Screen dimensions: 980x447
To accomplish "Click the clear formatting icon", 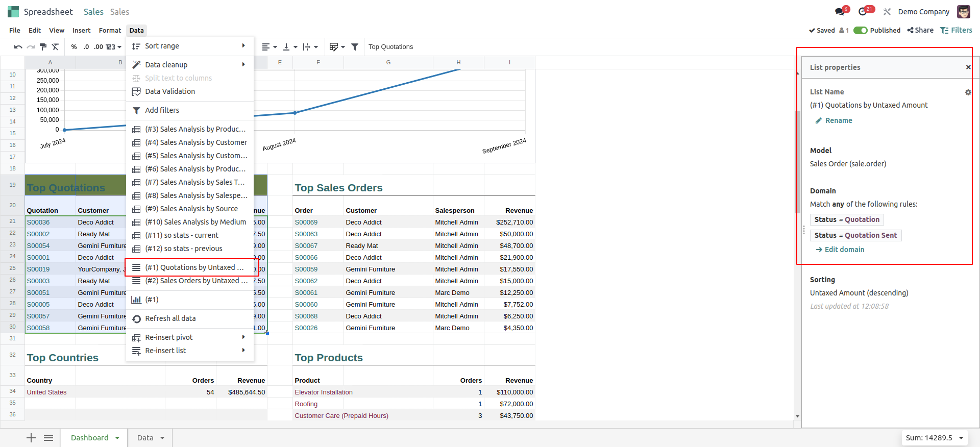I will click(x=56, y=47).
